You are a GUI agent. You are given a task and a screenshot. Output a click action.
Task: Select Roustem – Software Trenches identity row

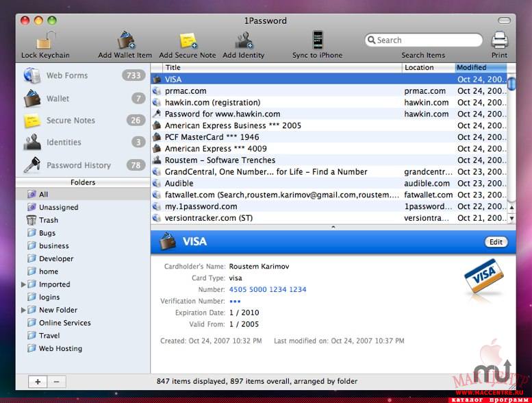[x=329, y=160]
